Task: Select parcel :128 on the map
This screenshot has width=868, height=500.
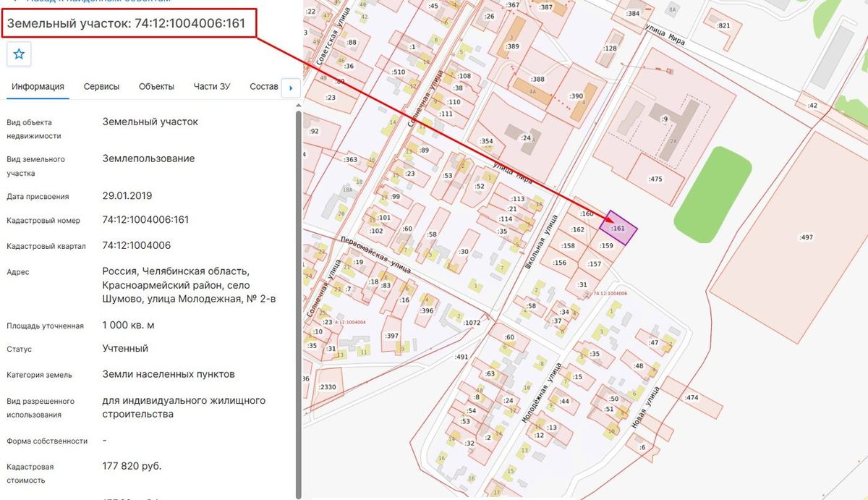Action: (x=610, y=48)
